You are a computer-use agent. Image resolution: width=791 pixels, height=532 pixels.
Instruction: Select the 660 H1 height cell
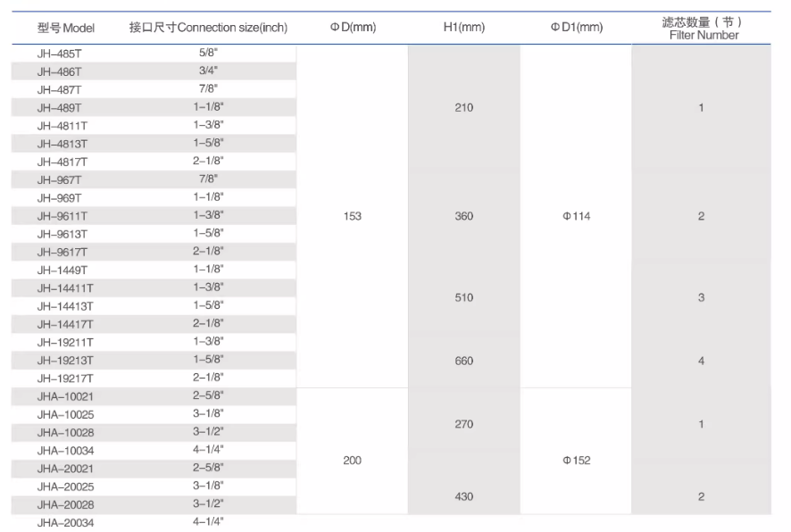click(463, 361)
